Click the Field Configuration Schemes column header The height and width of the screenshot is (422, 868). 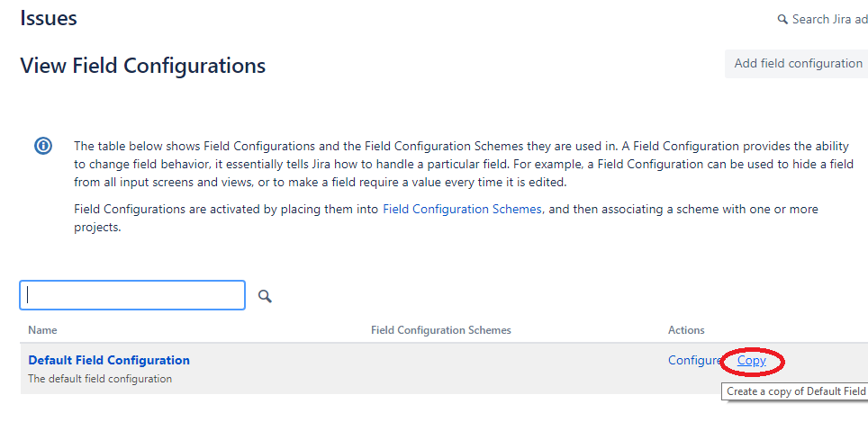pos(441,330)
